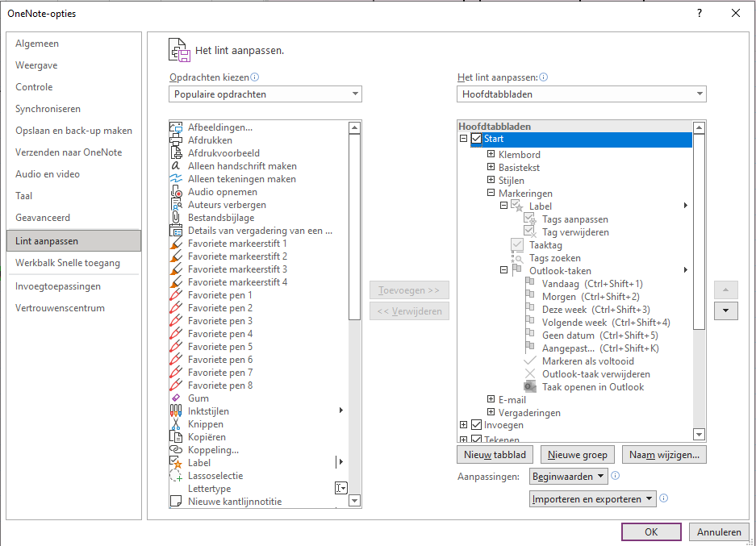Click the Label star icon in command list

(x=176, y=463)
